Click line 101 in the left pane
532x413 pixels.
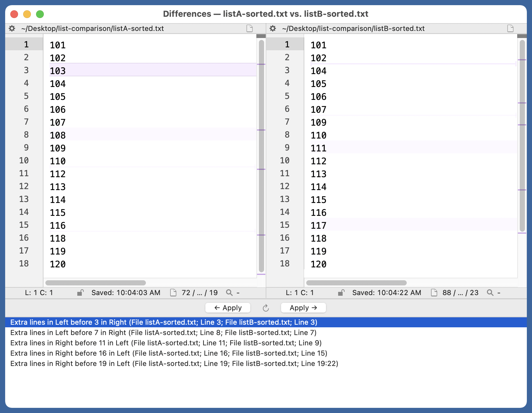pyautogui.click(x=58, y=45)
